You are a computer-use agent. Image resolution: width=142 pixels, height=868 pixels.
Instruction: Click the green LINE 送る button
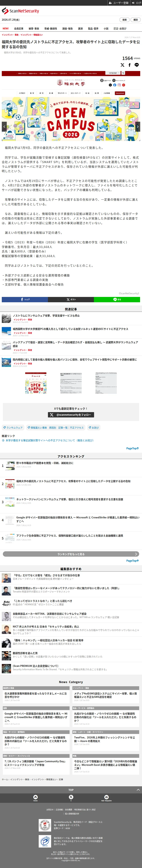tap(117, 299)
